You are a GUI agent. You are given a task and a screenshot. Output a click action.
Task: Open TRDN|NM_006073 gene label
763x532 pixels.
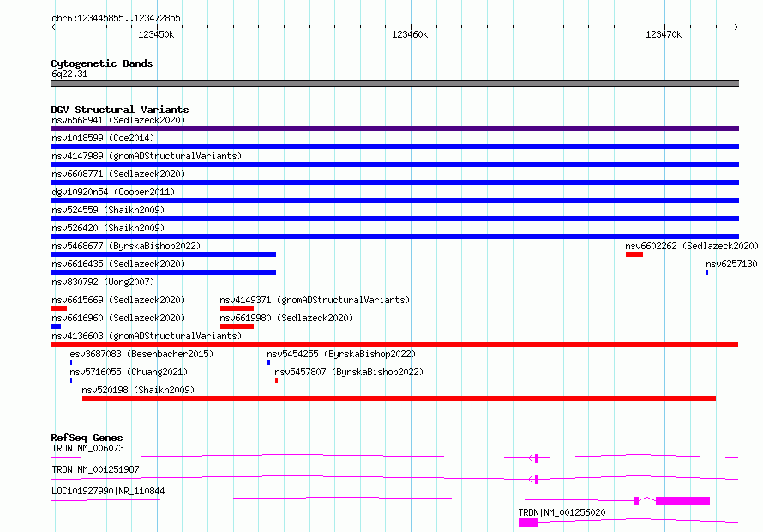point(87,448)
